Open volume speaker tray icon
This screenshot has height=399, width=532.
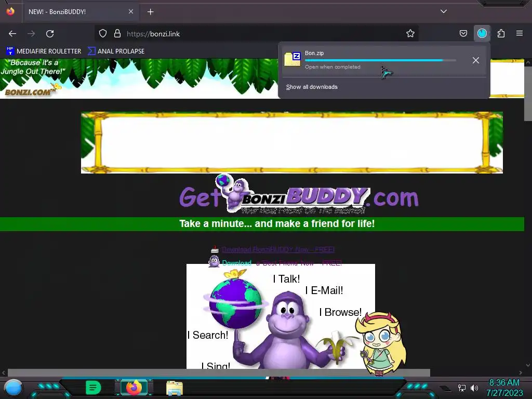tap(474, 388)
